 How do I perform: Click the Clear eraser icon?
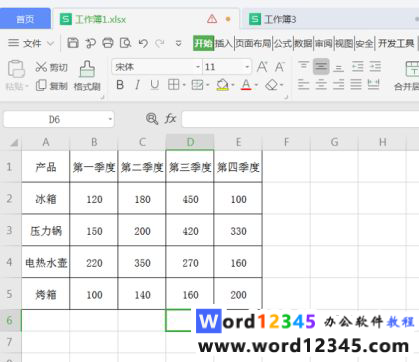(x=272, y=85)
